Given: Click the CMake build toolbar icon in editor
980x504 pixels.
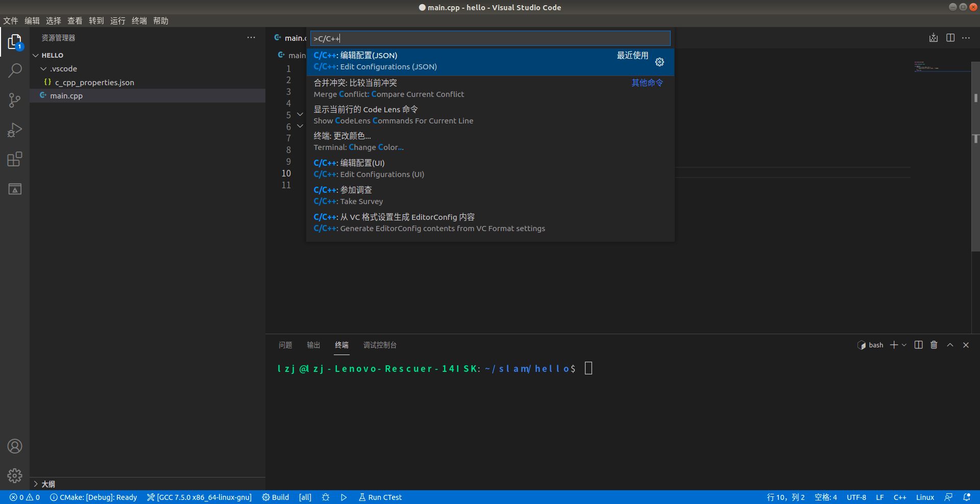Looking at the screenshot, I should coord(934,38).
